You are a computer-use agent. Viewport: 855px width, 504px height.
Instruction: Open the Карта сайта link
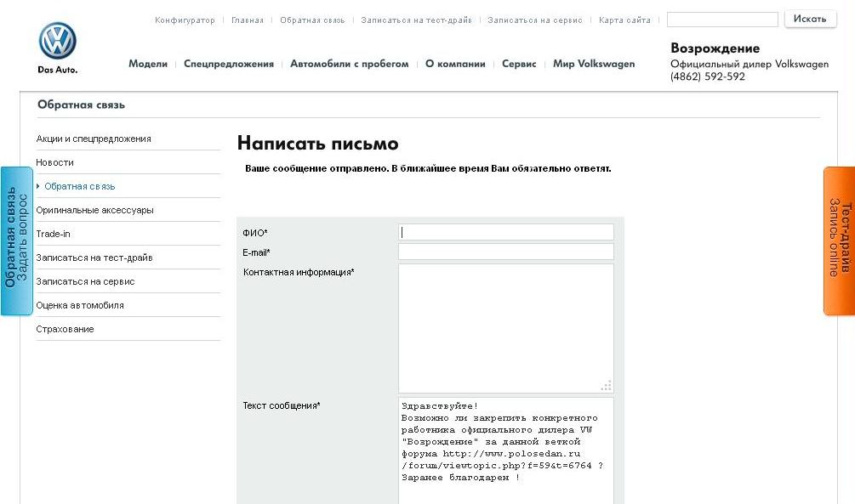pos(624,20)
